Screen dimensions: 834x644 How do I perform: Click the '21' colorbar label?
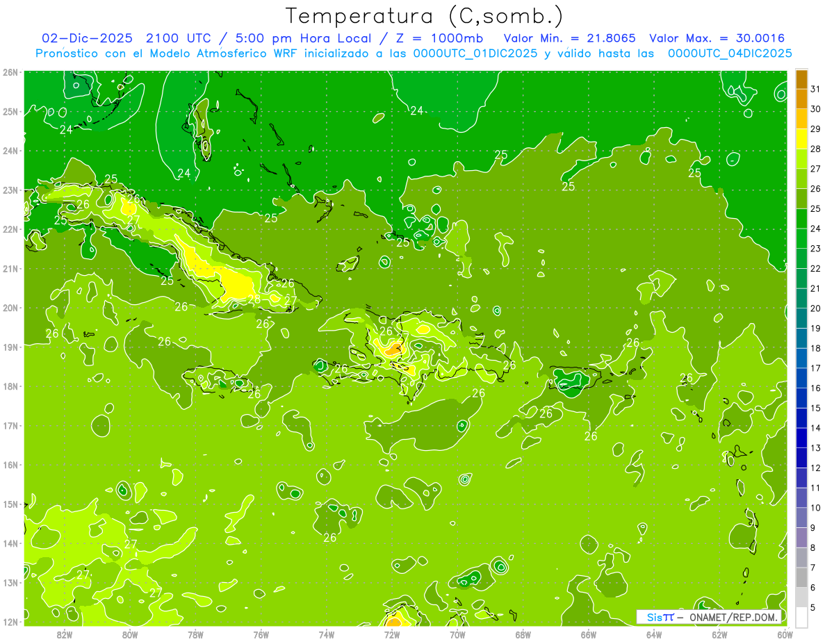tap(816, 288)
